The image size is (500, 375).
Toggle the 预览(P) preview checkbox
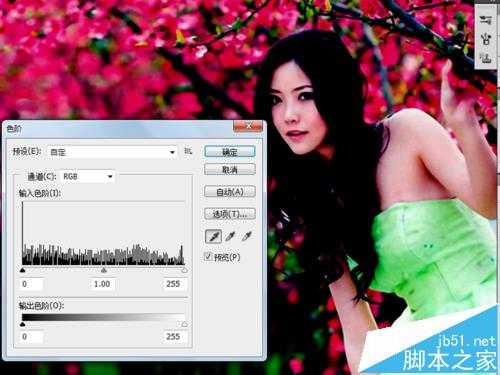208,256
